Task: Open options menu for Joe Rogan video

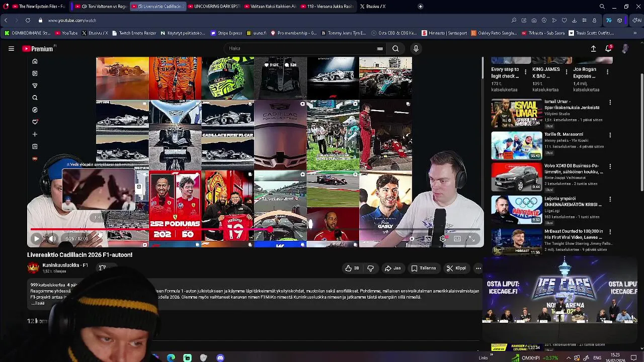Action: click(607, 72)
